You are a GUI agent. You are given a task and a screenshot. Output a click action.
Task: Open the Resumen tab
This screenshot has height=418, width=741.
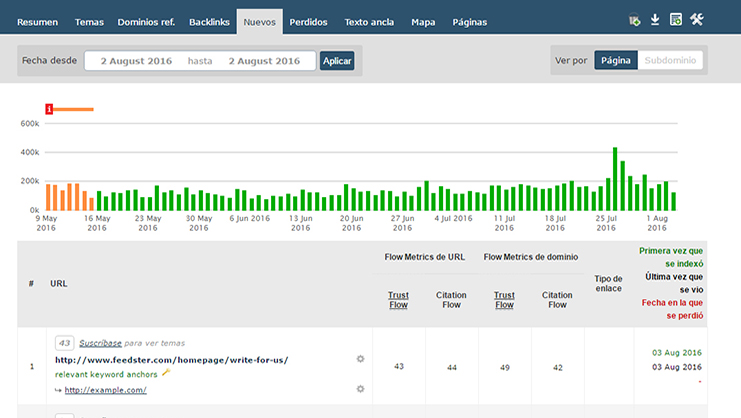click(x=37, y=22)
